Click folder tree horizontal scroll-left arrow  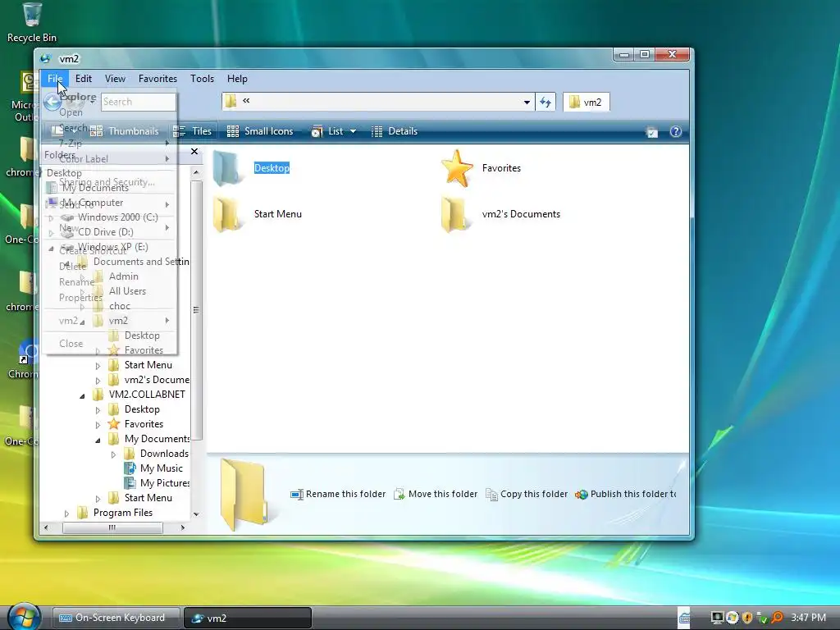pos(46,527)
